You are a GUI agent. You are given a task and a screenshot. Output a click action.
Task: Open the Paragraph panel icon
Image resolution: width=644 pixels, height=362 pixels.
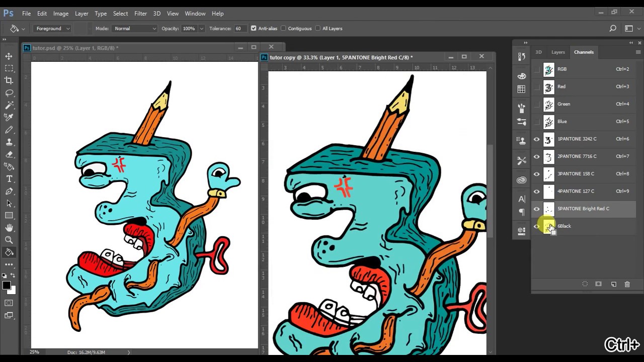tap(521, 212)
